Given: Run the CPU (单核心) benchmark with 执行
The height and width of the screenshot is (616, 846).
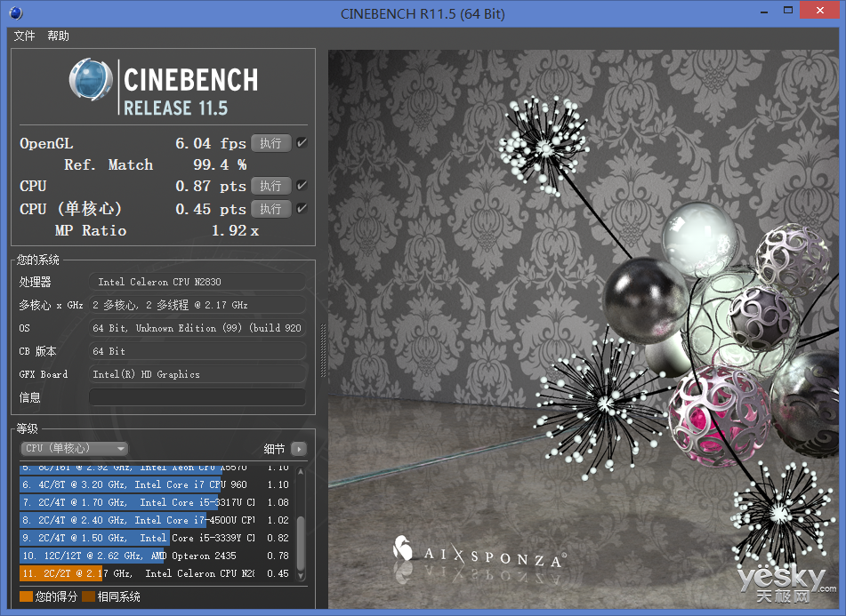Looking at the screenshot, I should [x=270, y=209].
